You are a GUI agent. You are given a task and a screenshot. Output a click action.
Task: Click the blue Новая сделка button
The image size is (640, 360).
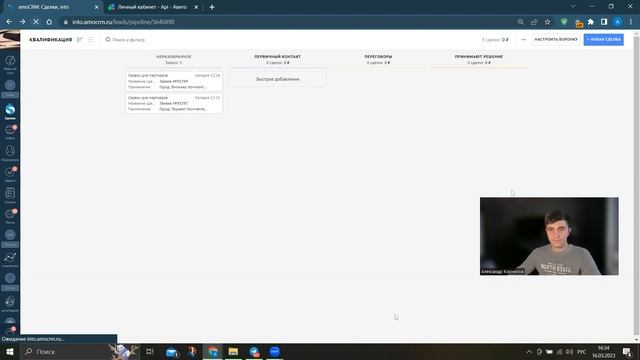tap(603, 40)
